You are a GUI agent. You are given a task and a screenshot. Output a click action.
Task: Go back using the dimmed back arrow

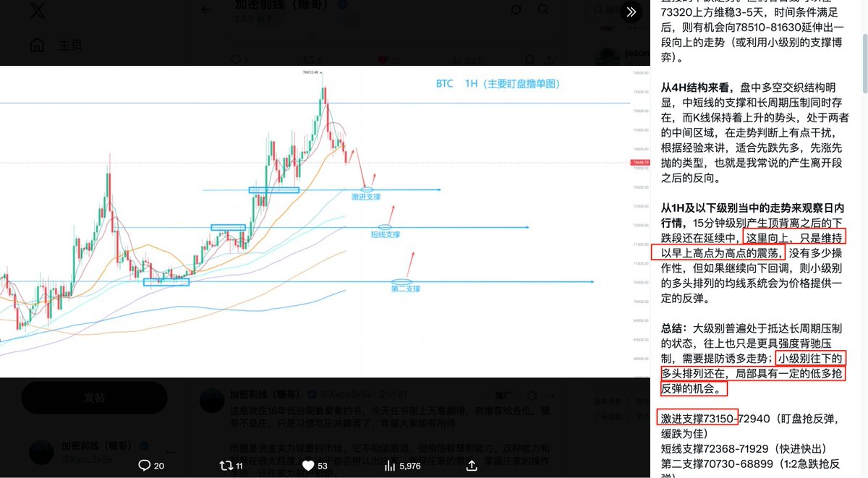click(206, 10)
